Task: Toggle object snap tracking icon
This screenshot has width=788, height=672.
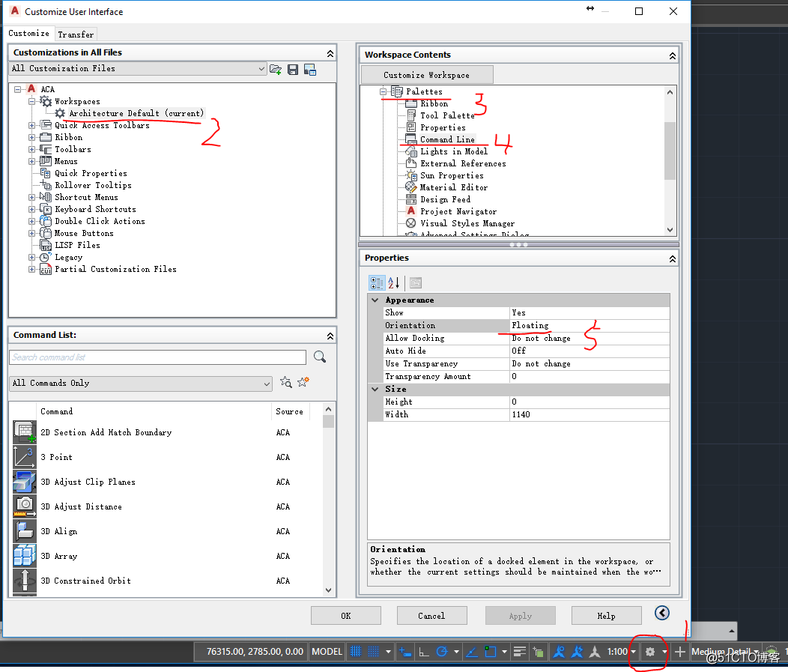Action: 472,652
